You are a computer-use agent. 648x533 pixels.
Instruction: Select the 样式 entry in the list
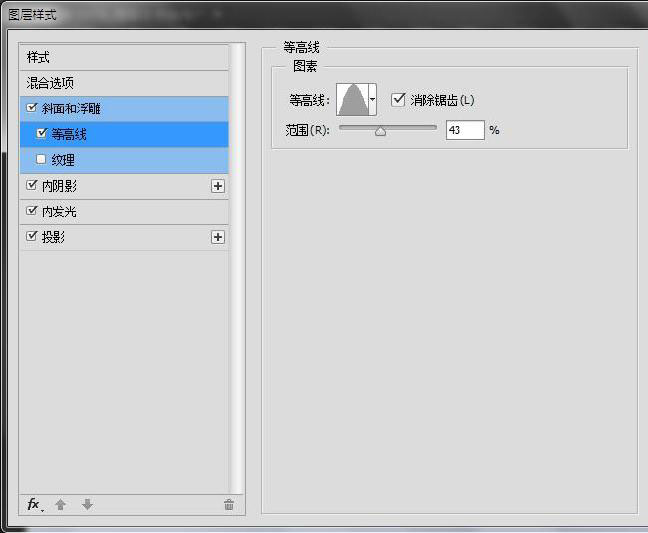coord(124,57)
